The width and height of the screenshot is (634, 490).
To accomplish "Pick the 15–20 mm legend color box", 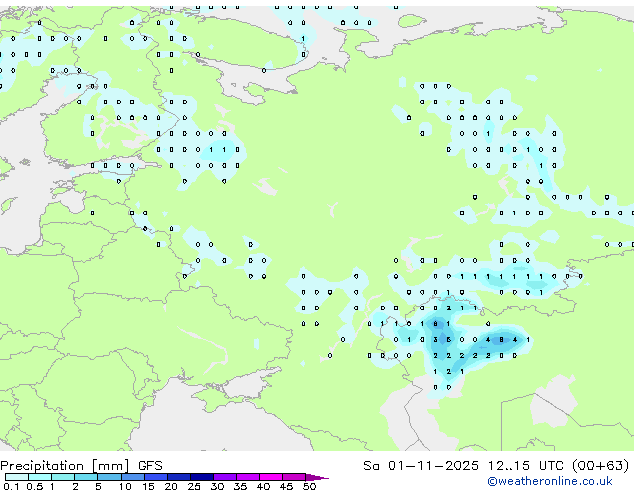I will pyautogui.click(x=155, y=477).
